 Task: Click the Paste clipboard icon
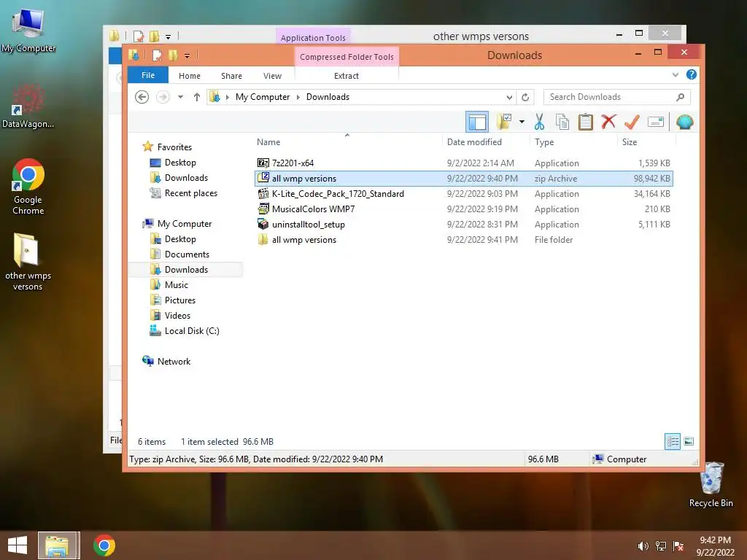586,122
